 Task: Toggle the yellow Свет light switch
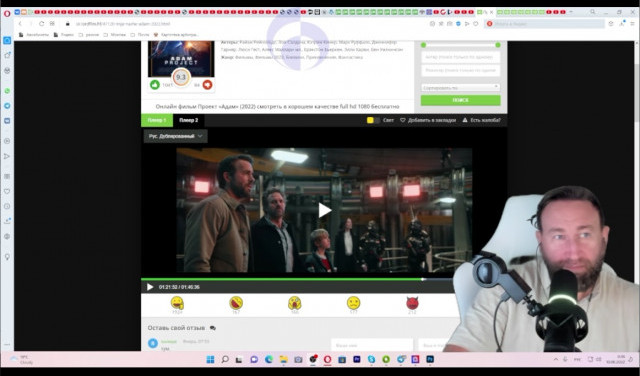coord(373,120)
